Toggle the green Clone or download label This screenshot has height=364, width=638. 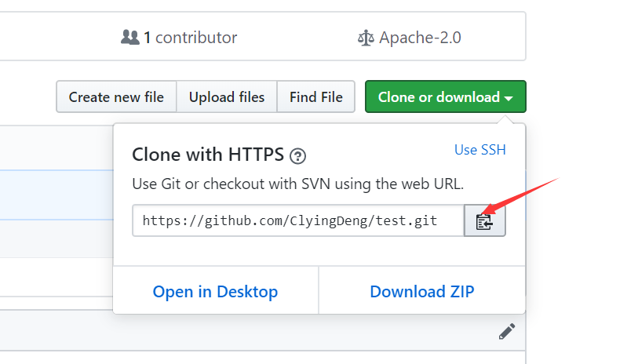click(x=438, y=97)
